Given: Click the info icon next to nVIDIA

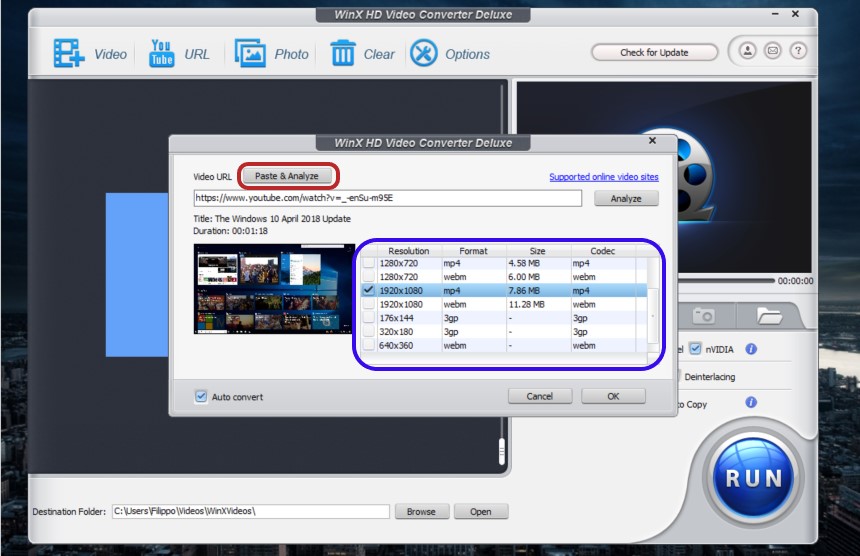Looking at the screenshot, I should [x=751, y=349].
